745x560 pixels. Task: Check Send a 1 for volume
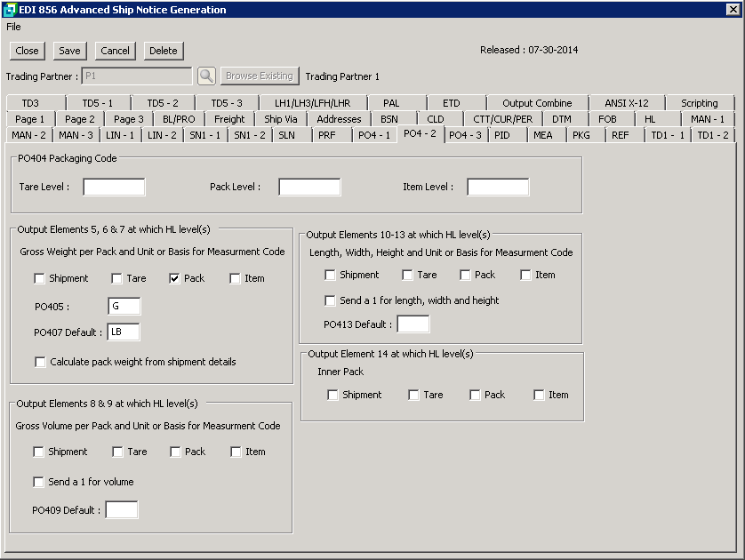[38, 482]
